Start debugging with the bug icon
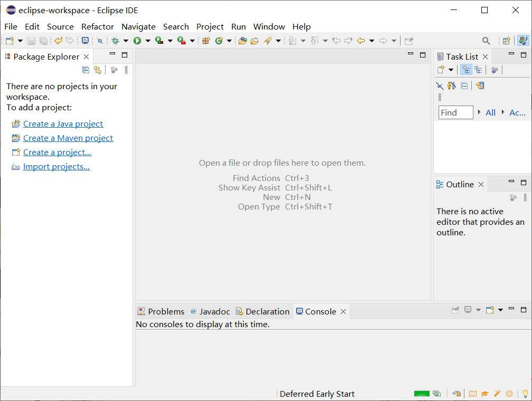 point(116,41)
